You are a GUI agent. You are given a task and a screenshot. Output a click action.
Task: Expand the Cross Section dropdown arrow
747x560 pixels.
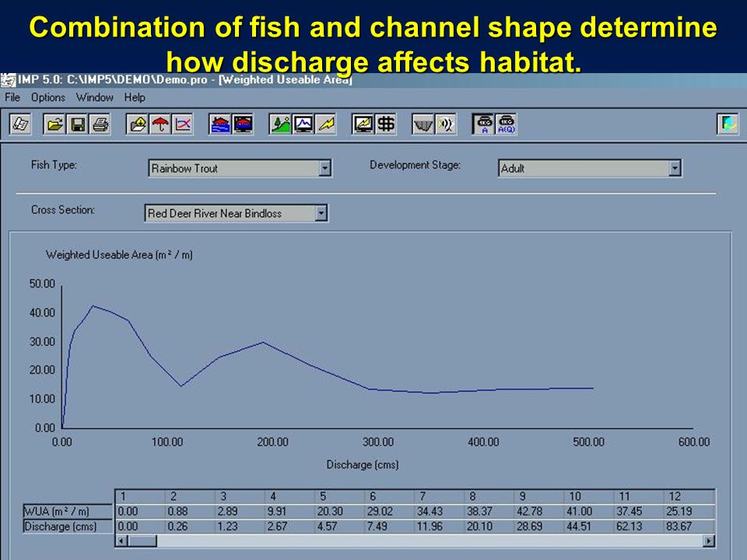(x=321, y=213)
